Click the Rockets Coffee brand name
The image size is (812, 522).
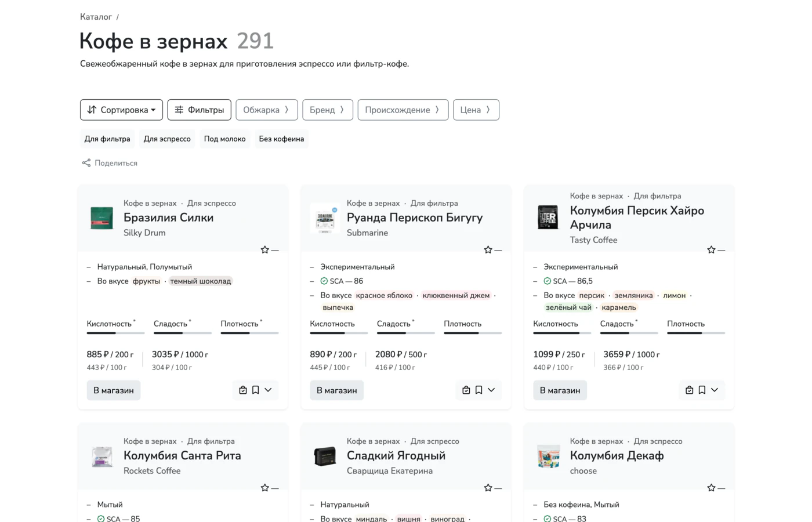pyautogui.click(x=152, y=470)
